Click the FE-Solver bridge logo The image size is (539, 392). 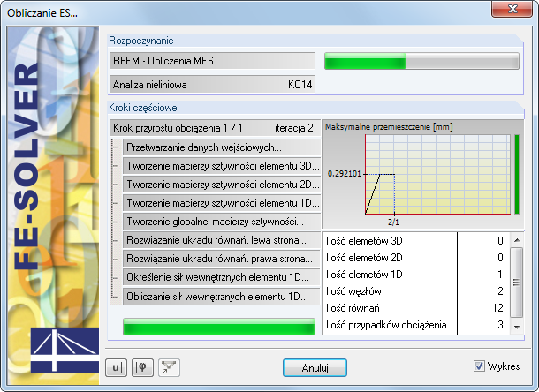coord(65,351)
